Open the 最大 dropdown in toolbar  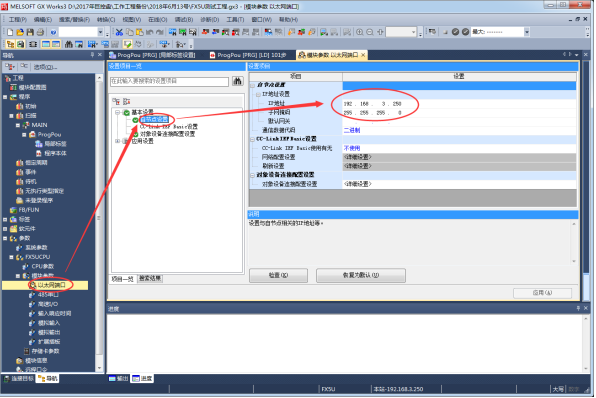pyautogui.click(x=527, y=32)
